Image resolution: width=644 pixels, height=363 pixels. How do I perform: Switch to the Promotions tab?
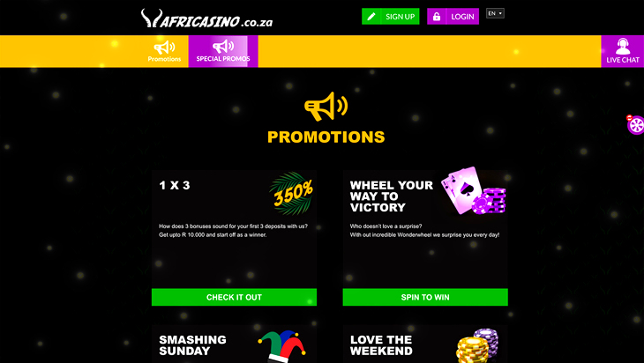(x=164, y=51)
